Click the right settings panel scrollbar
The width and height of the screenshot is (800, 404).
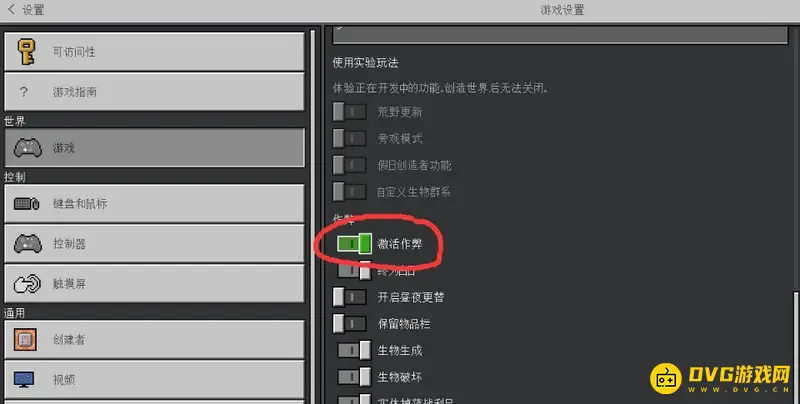[x=796, y=347]
